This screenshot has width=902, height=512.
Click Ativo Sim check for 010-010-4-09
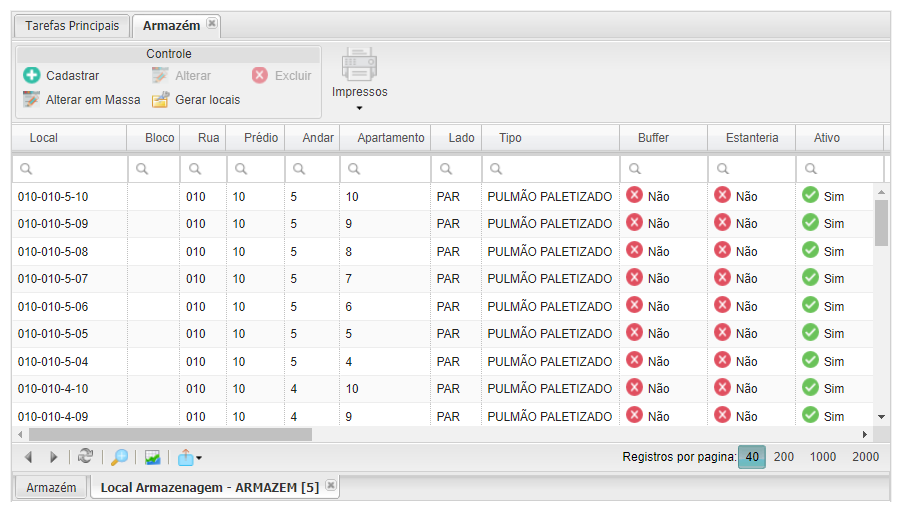coord(811,415)
